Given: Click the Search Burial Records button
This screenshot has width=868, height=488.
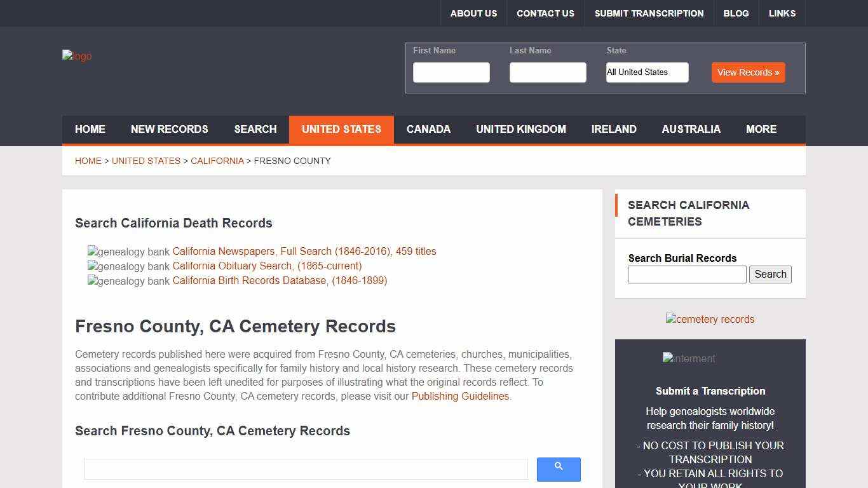Looking at the screenshot, I should [x=770, y=274].
